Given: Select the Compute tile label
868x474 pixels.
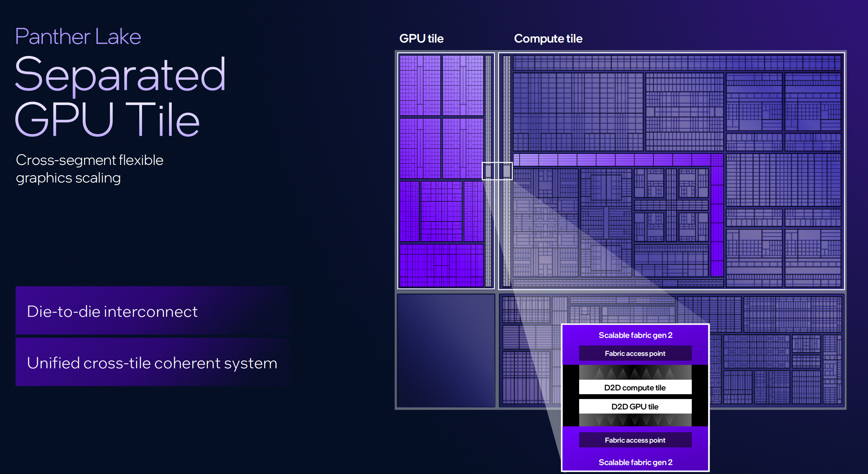Looking at the screenshot, I should pyautogui.click(x=548, y=39).
